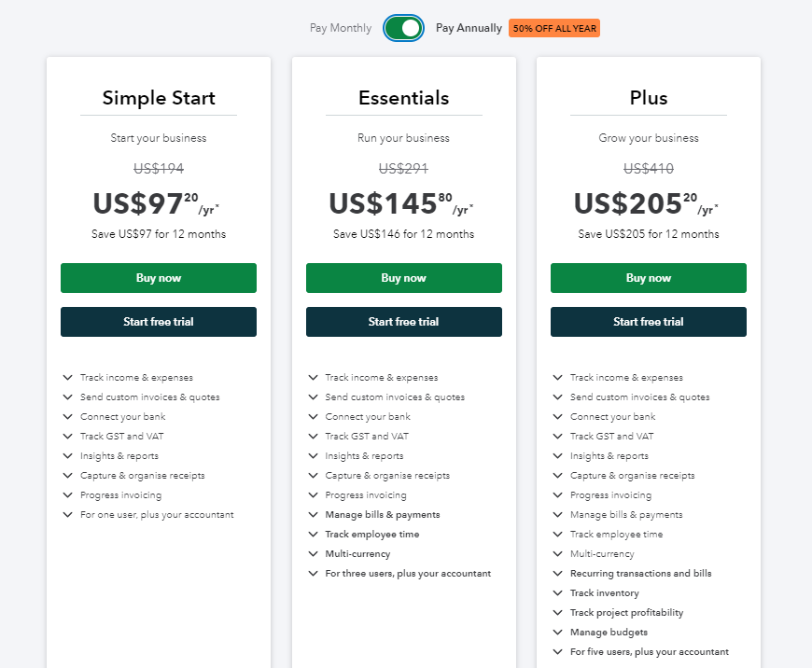The image size is (812, 668).
Task: Expand Multi-currency feature in Essentials
Action: [x=313, y=554]
